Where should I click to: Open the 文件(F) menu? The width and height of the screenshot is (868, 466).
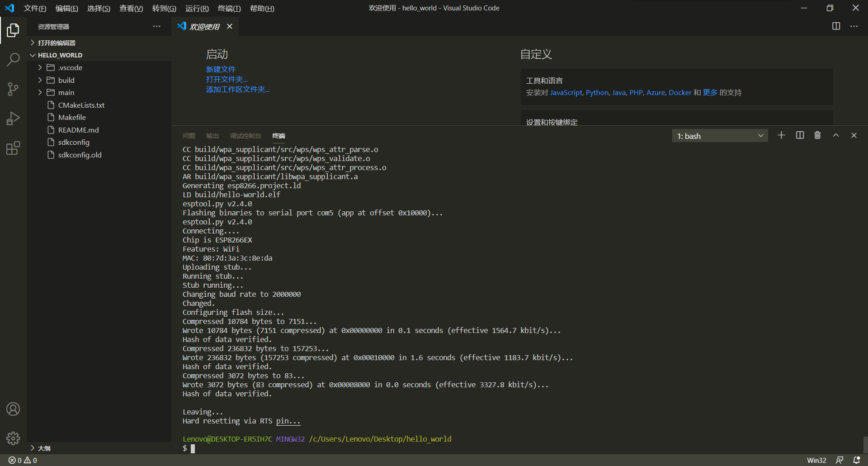[x=35, y=8]
